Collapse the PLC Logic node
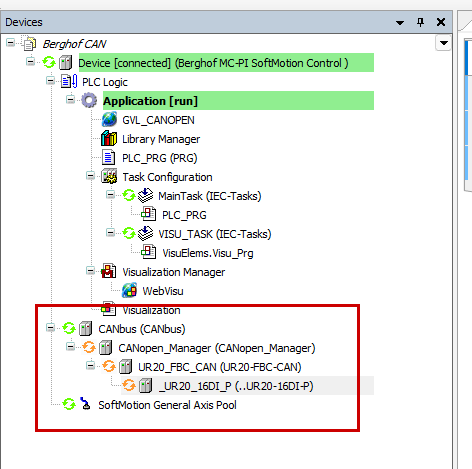This screenshot has width=472, height=469. [x=50, y=81]
